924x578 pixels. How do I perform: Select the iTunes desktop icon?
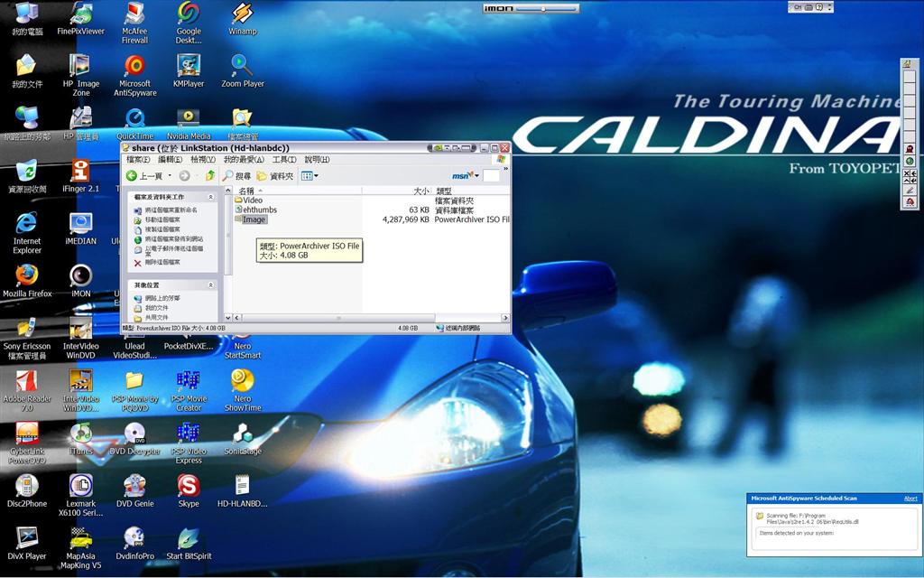pos(80,440)
